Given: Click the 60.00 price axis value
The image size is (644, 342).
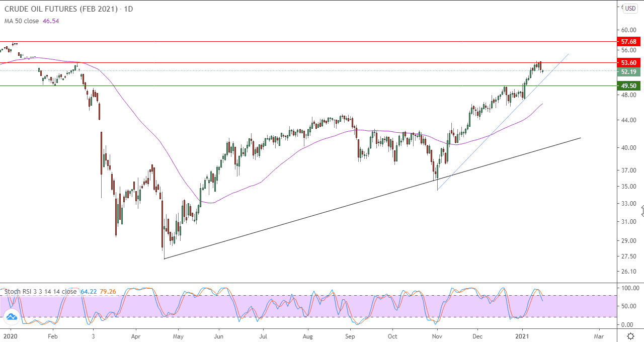Looking at the screenshot, I should (629, 30).
